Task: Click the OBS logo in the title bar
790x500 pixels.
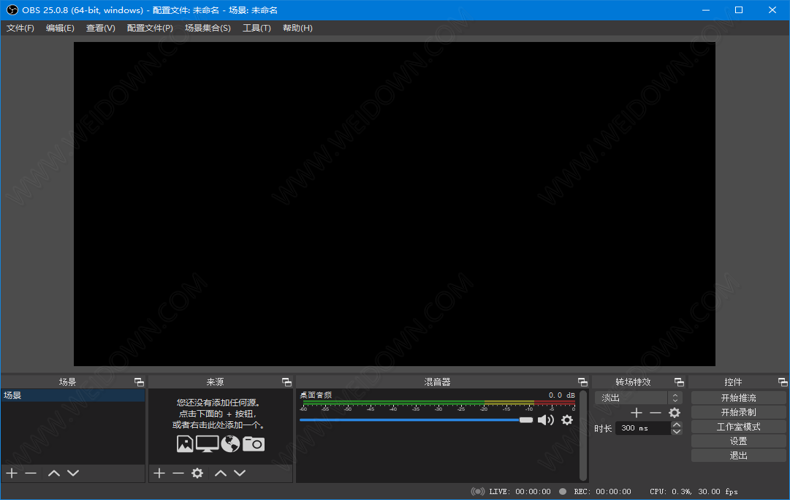Action: click(x=12, y=10)
